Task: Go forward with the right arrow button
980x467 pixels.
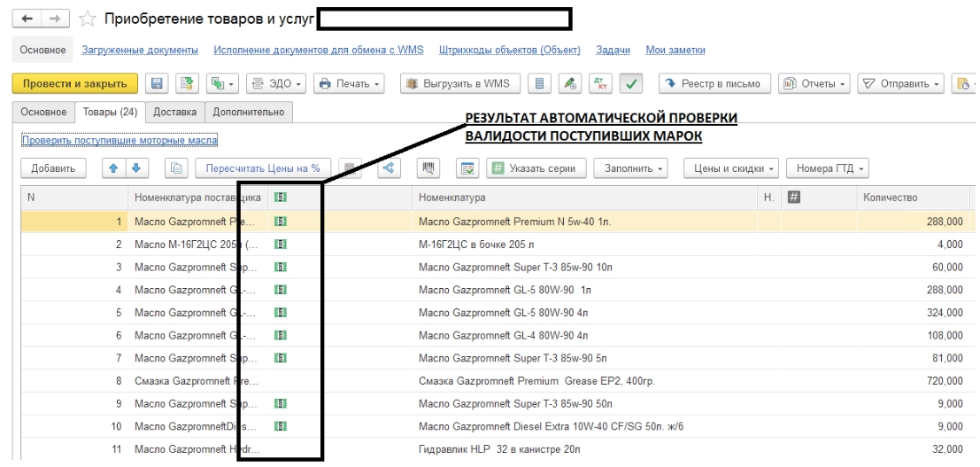Action: click(x=55, y=19)
